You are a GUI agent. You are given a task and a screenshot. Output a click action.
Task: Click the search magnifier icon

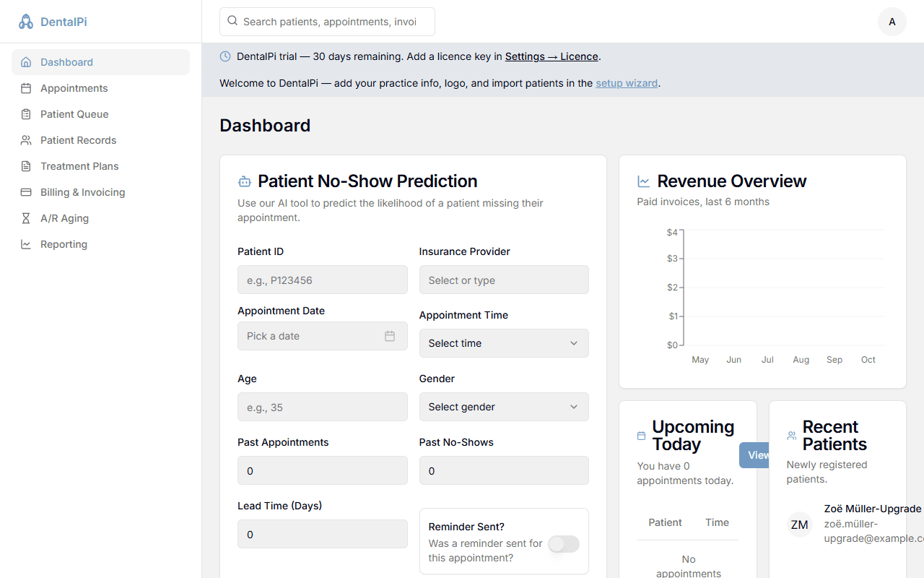232,21
